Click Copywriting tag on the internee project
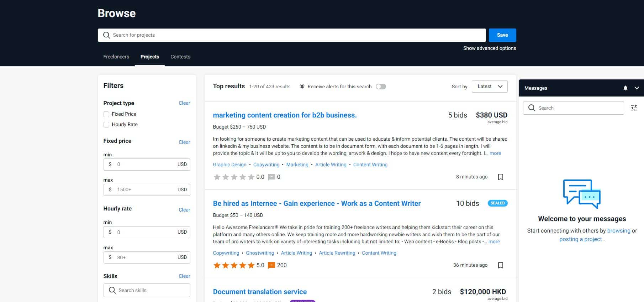 [x=226, y=253]
